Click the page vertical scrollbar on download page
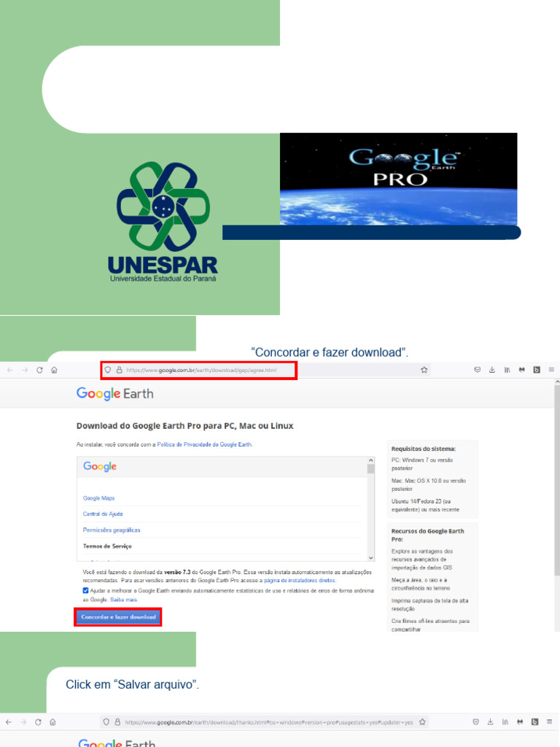This screenshot has width=560, height=747. (557, 481)
